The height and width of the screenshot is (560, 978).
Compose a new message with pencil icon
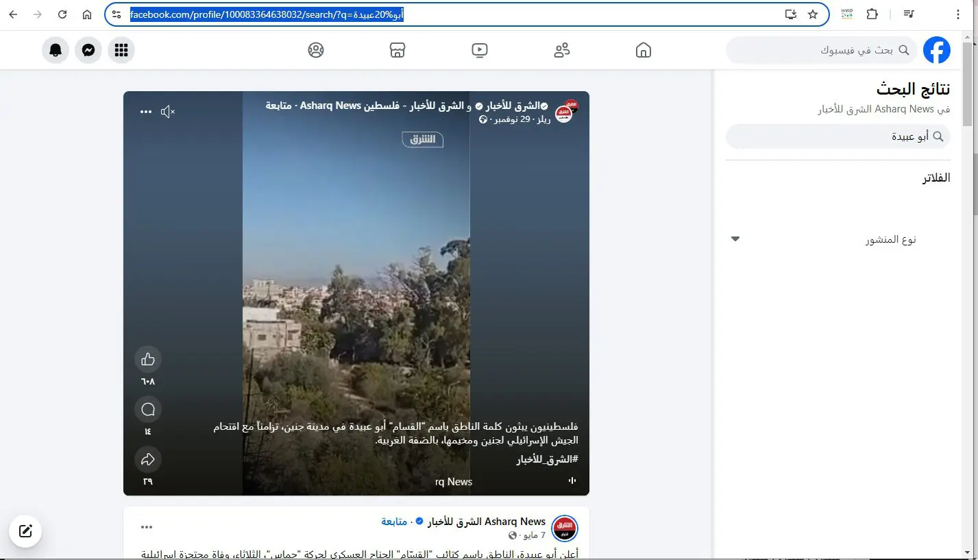click(25, 531)
